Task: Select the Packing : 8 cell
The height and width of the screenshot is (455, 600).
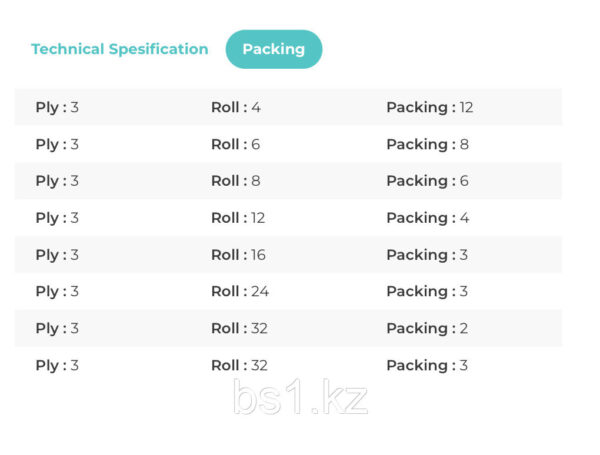Action: pos(427,145)
